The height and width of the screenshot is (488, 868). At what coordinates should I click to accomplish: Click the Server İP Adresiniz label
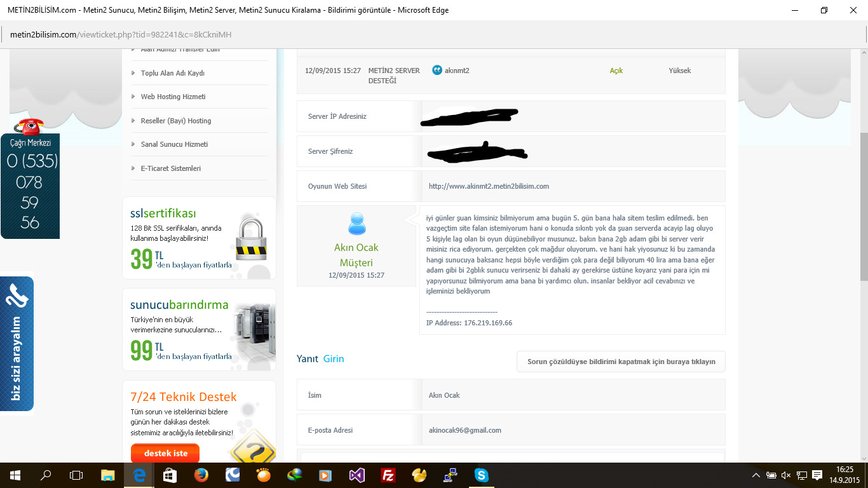(337, 116)
